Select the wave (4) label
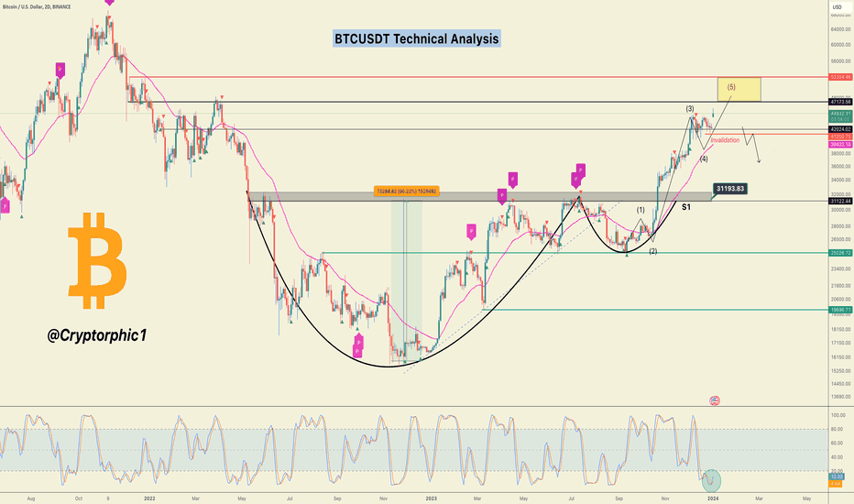This screenshot has width=854, height=504. click(x=704, y=159)
